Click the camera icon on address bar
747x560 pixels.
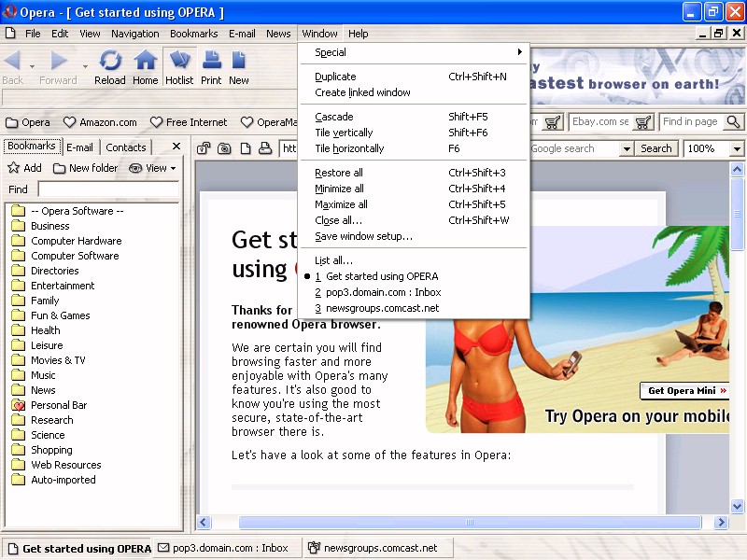point(224,148)
